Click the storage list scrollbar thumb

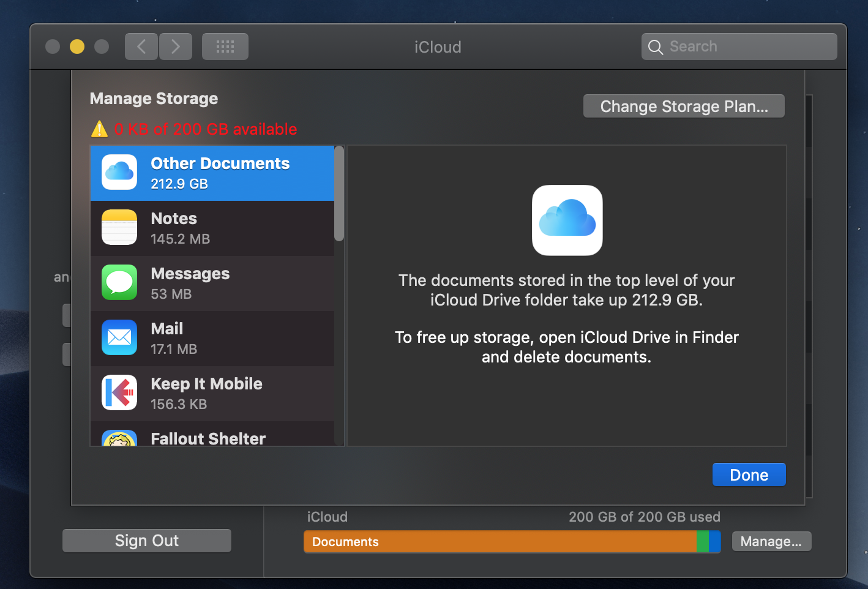pos(339,193)
